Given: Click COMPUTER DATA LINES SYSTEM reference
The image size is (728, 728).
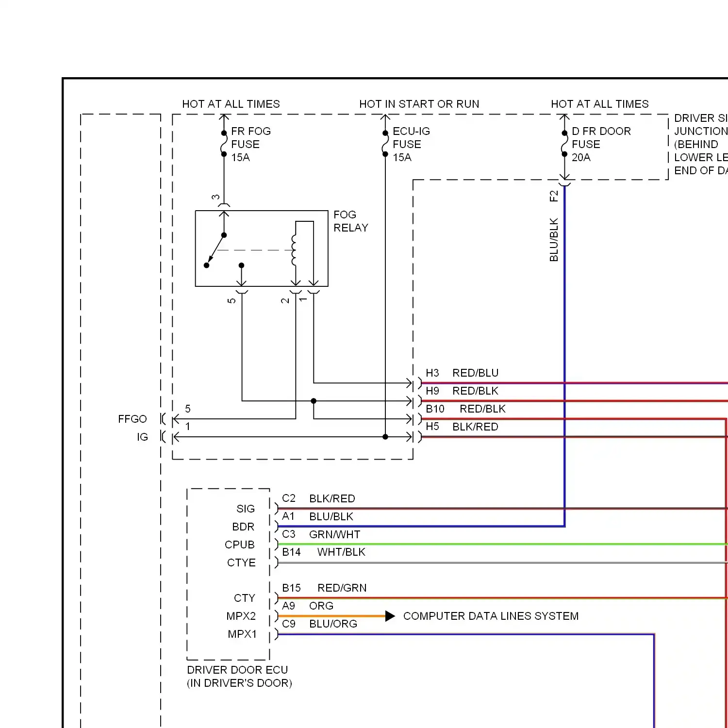Looking at the screenshot, I should [491, 616].
